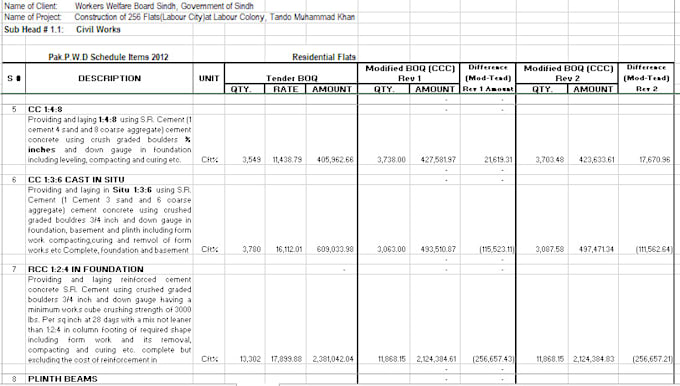Click Tender amount 405,962.66
The height and width of the screenshot is (386, 680).
[335, 160]
